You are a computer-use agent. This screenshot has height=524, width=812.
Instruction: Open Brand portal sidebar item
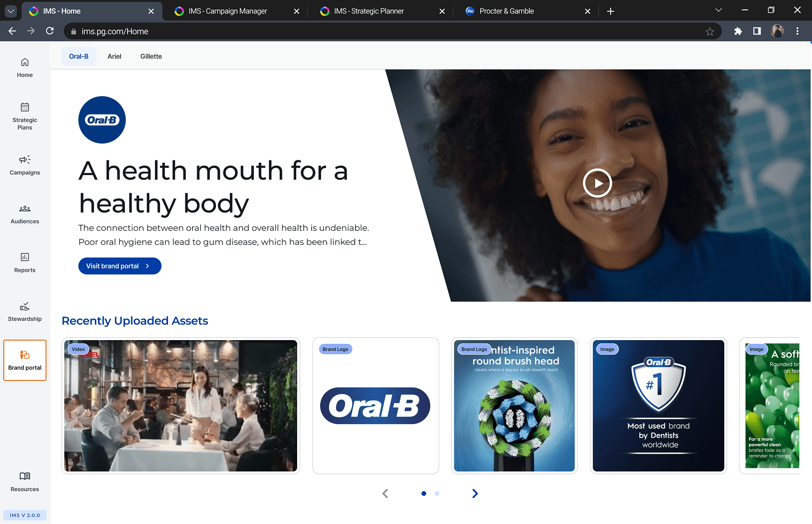click(x=25, y=360)
